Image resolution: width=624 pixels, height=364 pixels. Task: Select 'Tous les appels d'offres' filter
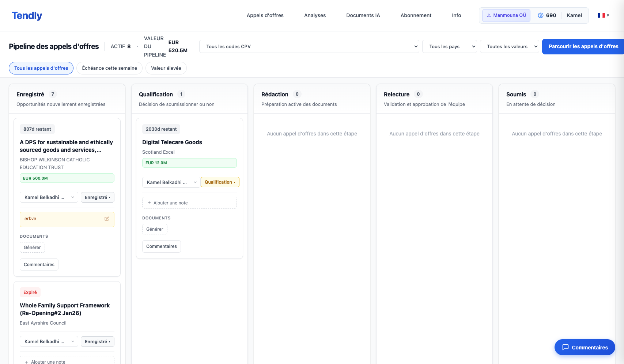click(x=41, y=68)
